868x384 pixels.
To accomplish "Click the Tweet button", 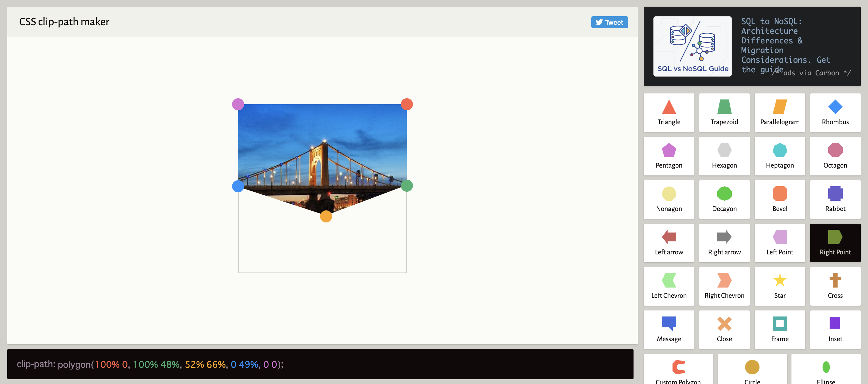I will tap(609, 22).
